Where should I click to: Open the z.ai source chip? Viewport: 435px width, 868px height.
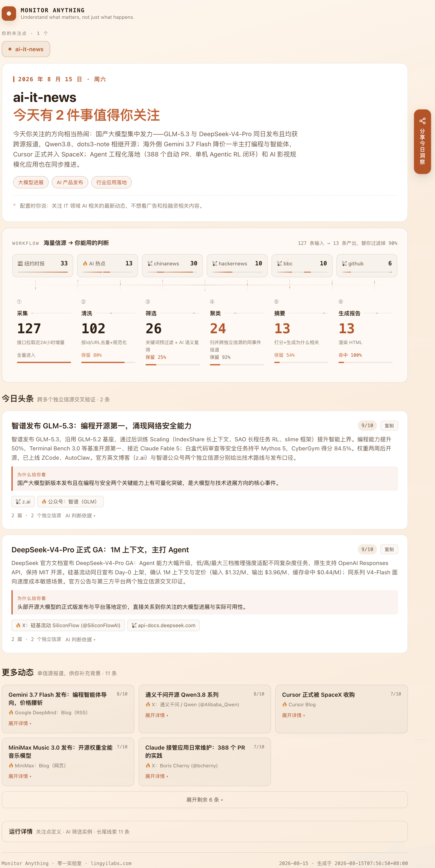23,501
